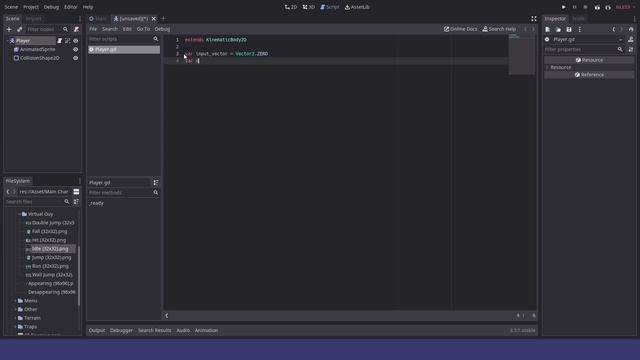The height and width of the screenshot is (360, 640).
Task: Toggle visibility of CollisionShape2D node
Action: tap(76, 58)
